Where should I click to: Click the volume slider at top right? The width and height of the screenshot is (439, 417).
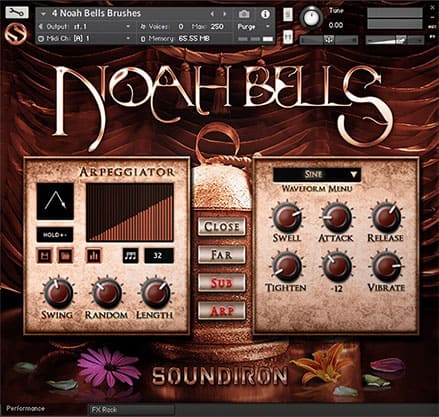tap(395, 40)
